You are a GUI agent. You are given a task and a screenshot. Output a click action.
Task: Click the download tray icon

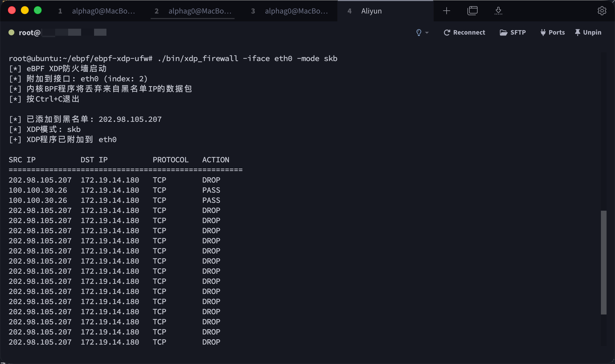[498, 11]
